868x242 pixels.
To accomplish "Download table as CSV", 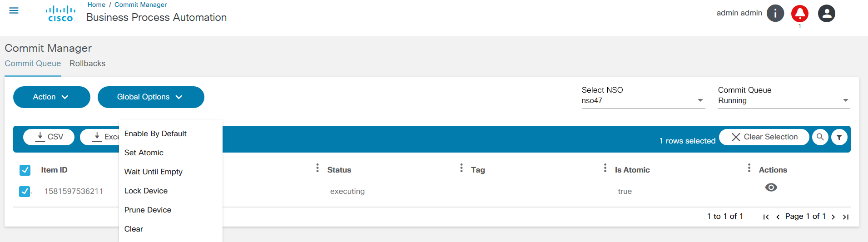I will click(x=49, y=137).
